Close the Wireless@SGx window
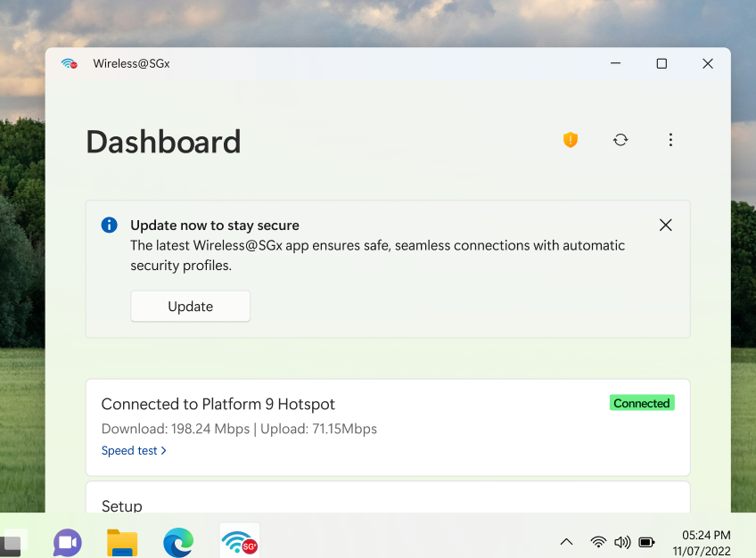 pos(708,63)
